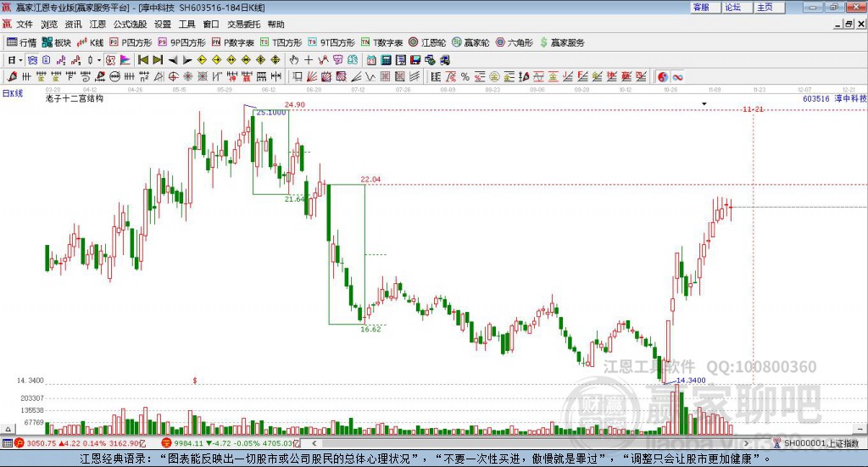Select the polyline drawing tool

(323, 60)
